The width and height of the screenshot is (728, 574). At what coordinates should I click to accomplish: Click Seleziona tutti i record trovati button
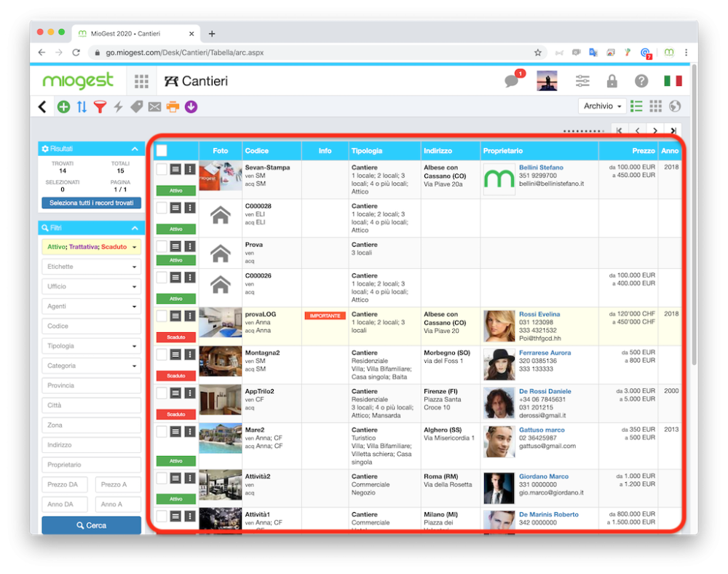(x=92, y=203)
